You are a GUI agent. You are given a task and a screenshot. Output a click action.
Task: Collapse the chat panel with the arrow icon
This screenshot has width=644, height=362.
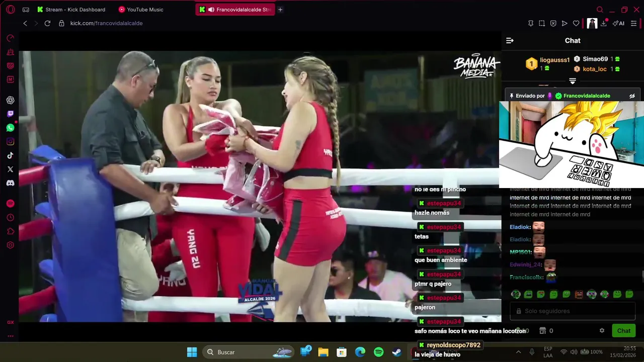pyautogui.click(x=510, y=41)
